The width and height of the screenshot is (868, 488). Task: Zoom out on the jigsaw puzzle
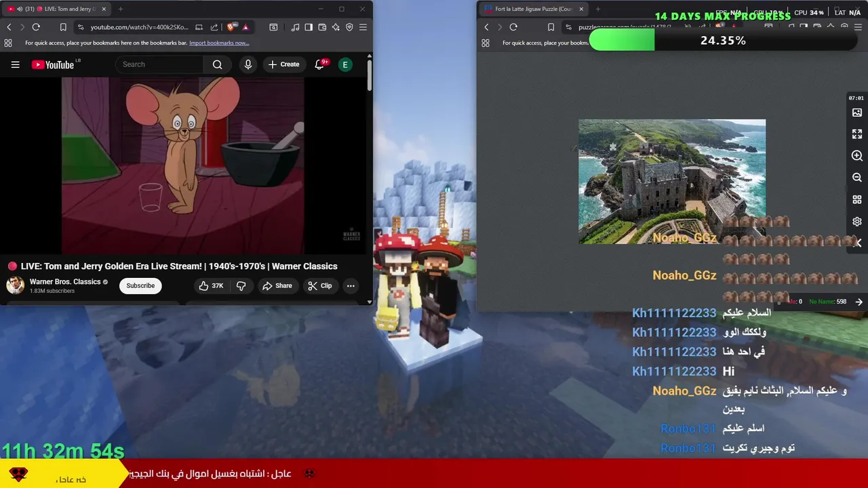[857, 178]
